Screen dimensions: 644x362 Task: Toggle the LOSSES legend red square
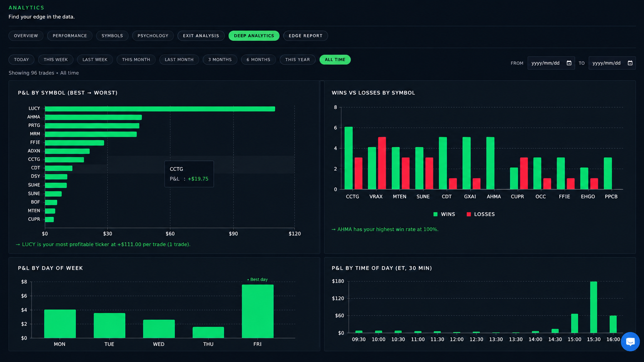469,214
